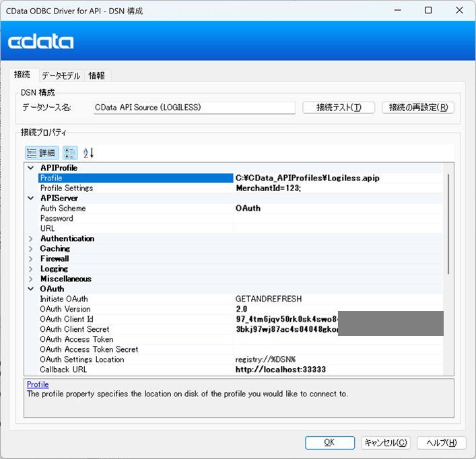The image size is (476, 459).
Task: Expand the Logging category
Action: pyautogui.click(x=31, y=269)
